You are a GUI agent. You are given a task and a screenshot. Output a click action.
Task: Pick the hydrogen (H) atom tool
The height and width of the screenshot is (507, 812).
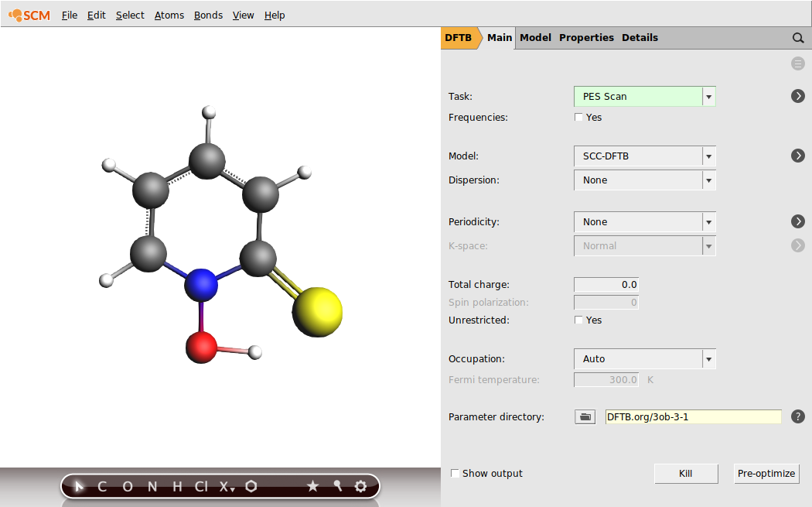click(177, 486)
